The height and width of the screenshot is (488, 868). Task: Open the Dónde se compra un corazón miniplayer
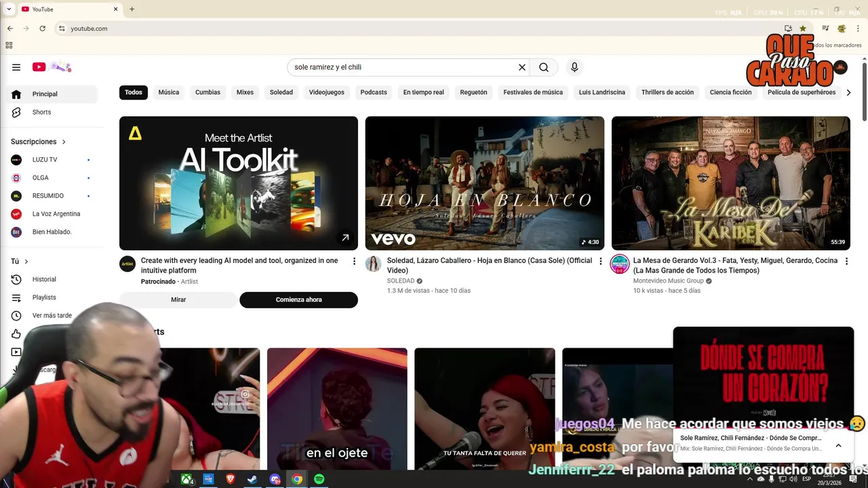pos(764,377)
